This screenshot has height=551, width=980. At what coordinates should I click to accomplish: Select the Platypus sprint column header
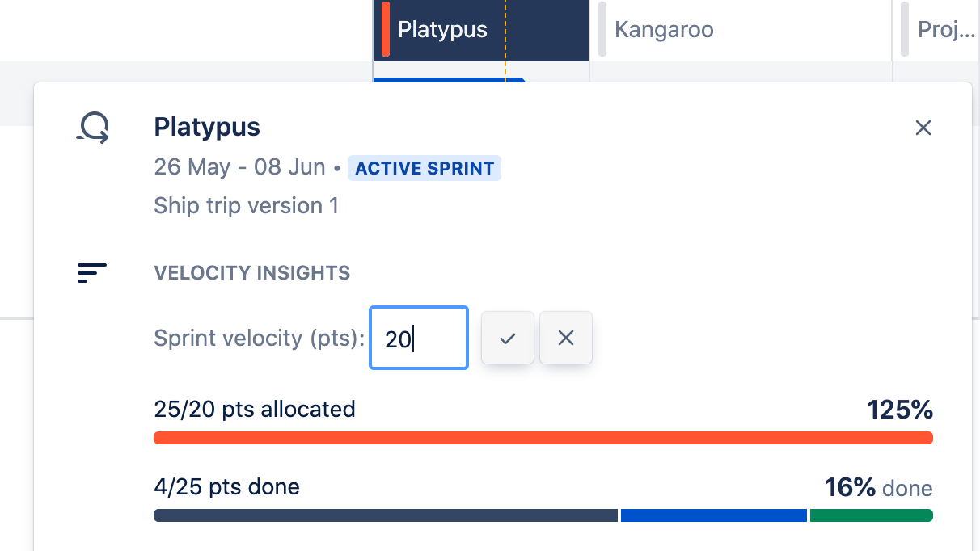point(480,31)
